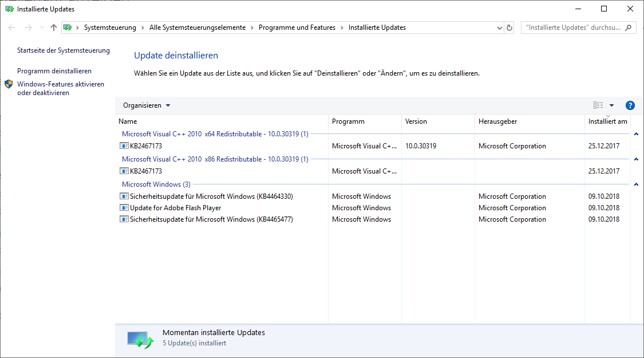644x358 pixels.
Task: Open the view options dropdown arrow
Action: click(x=611, y=105)
